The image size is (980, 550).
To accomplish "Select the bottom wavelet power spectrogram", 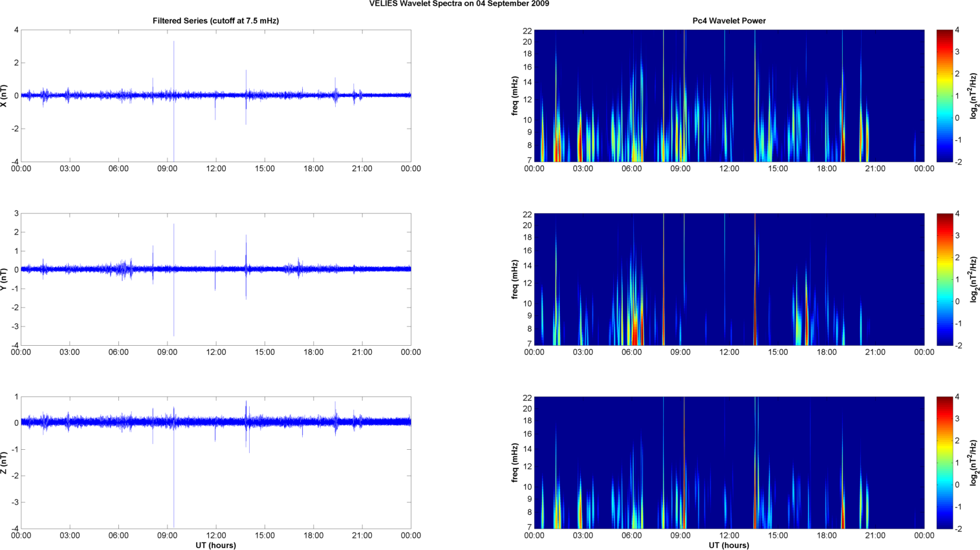I will (729, 463).
